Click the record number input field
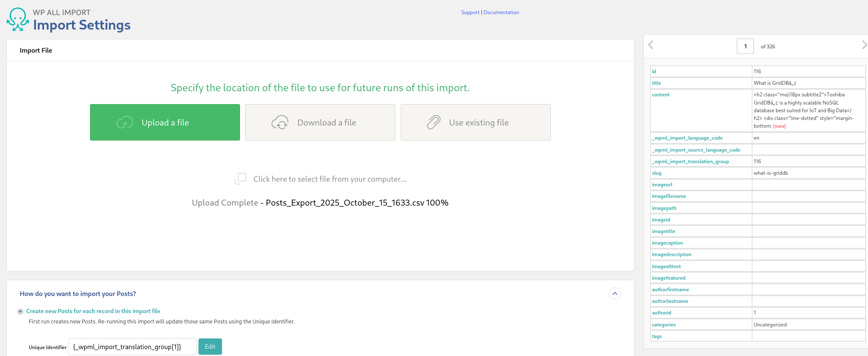This screenshot has height=356, width=868. tap(745, 46)
